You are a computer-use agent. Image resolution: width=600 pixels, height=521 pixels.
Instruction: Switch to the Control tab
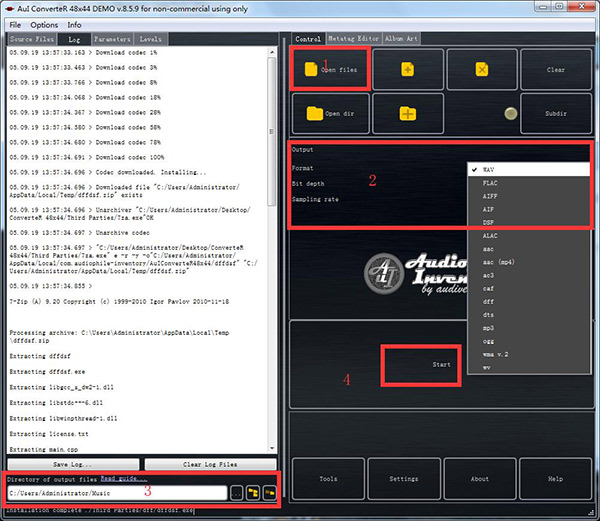(x=308, y=39)
